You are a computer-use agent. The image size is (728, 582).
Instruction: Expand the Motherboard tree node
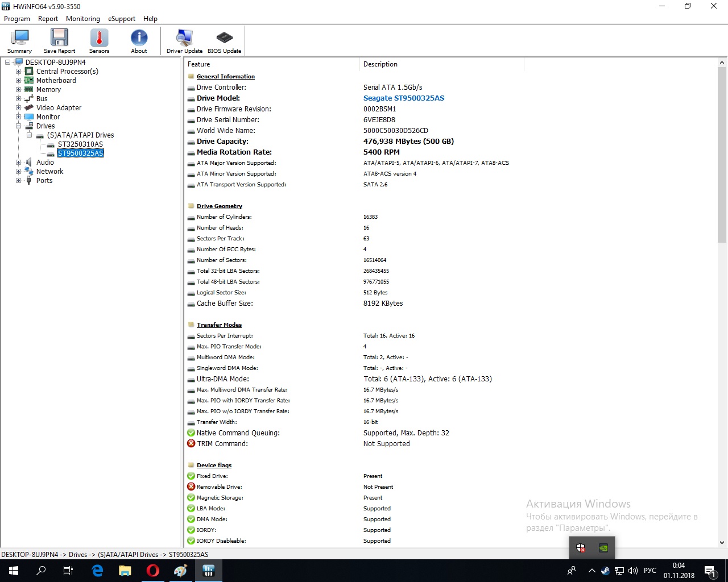point(19,81)
